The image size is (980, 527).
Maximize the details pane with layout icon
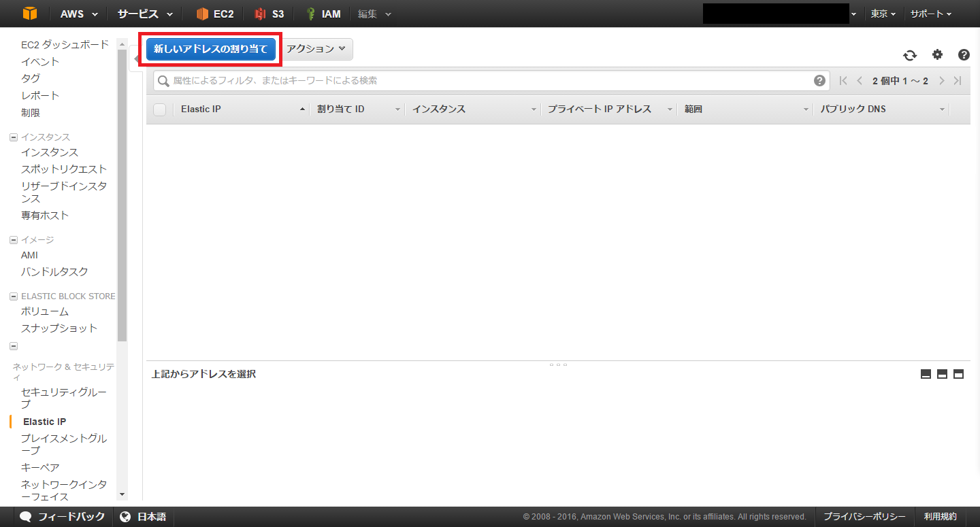958,374
